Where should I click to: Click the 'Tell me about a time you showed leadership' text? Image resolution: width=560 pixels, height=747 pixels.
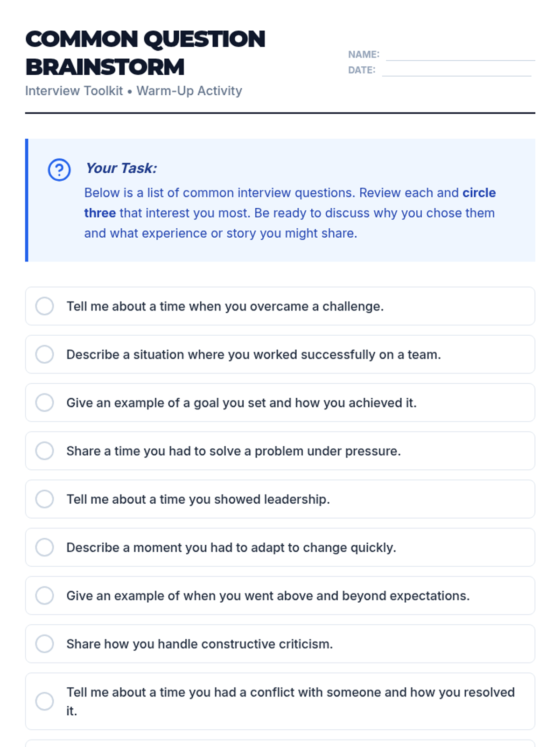click(198, 499)
